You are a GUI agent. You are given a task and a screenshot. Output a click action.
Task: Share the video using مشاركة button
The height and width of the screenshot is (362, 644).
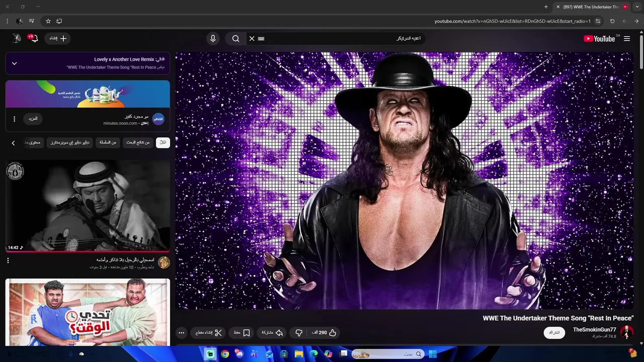coord(272,333)
